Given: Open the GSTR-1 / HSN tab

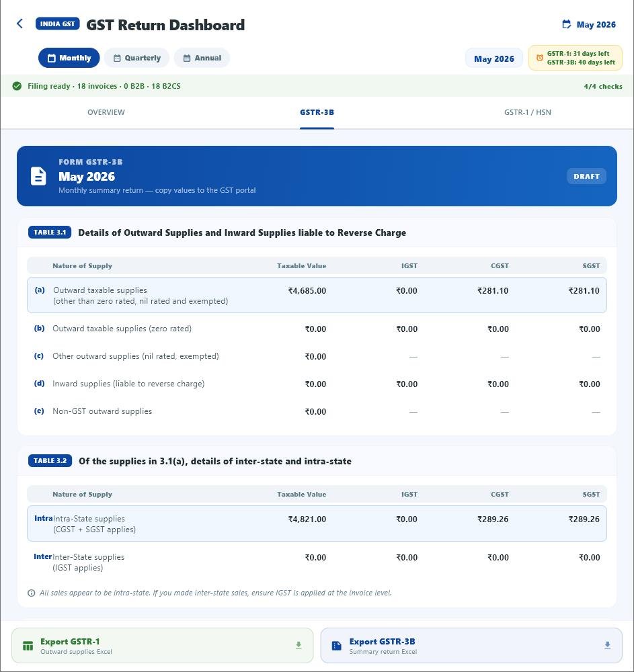Looking at the screenshot, I should (x=527, y=112).
